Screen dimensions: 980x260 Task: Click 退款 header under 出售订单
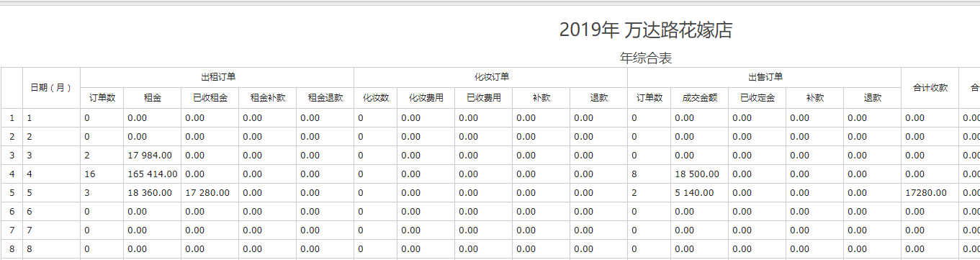(x=873, y=98)
